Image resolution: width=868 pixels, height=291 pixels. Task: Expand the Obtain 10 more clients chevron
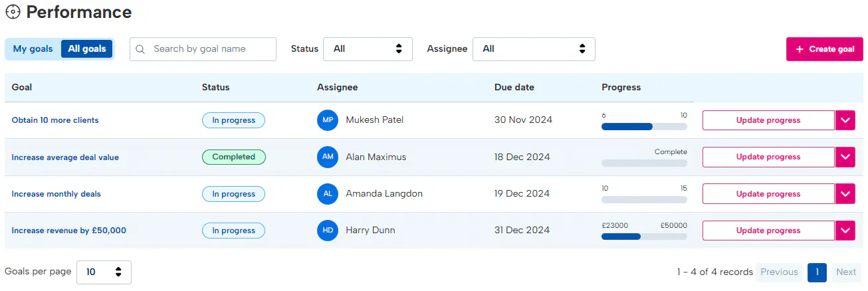coord(845,120)
